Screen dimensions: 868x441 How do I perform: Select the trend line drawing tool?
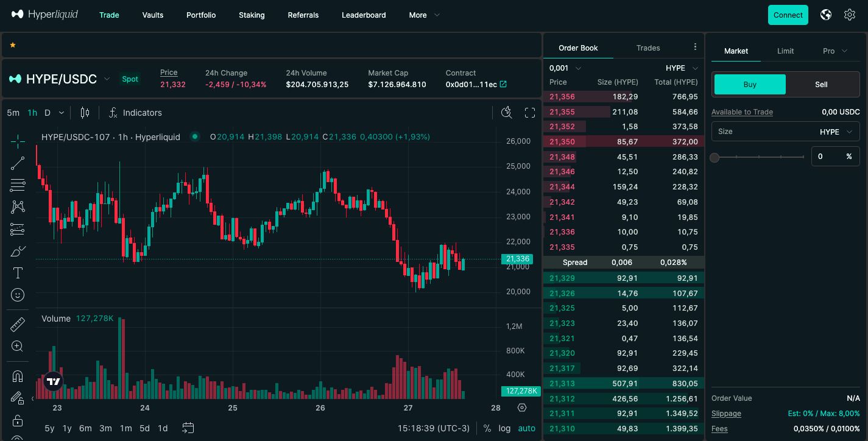click(18, 163)
